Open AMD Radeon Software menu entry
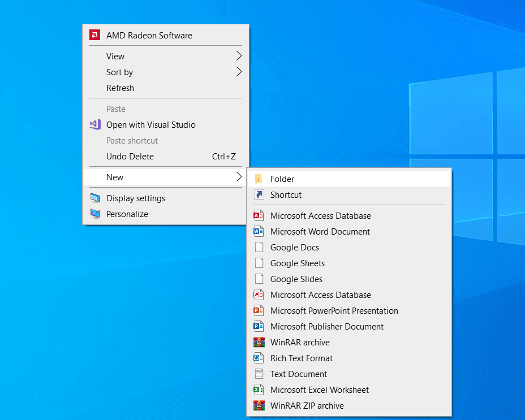Viewport: 525px width, 420px height. point(166,35)
